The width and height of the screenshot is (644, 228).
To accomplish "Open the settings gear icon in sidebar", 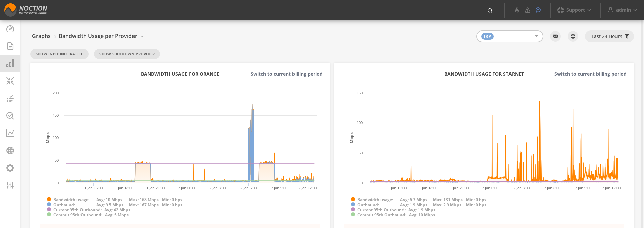I will [x=10, y=168].
